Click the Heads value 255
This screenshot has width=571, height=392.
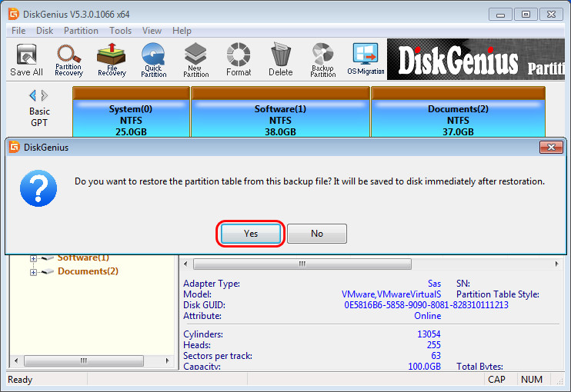[x=434, y=344]
